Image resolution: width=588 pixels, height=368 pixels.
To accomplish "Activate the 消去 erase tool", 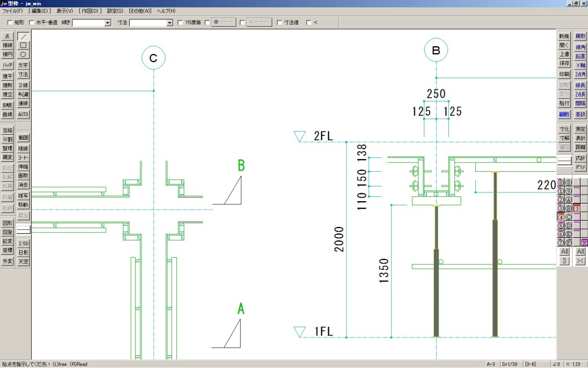I will [23, 185].
